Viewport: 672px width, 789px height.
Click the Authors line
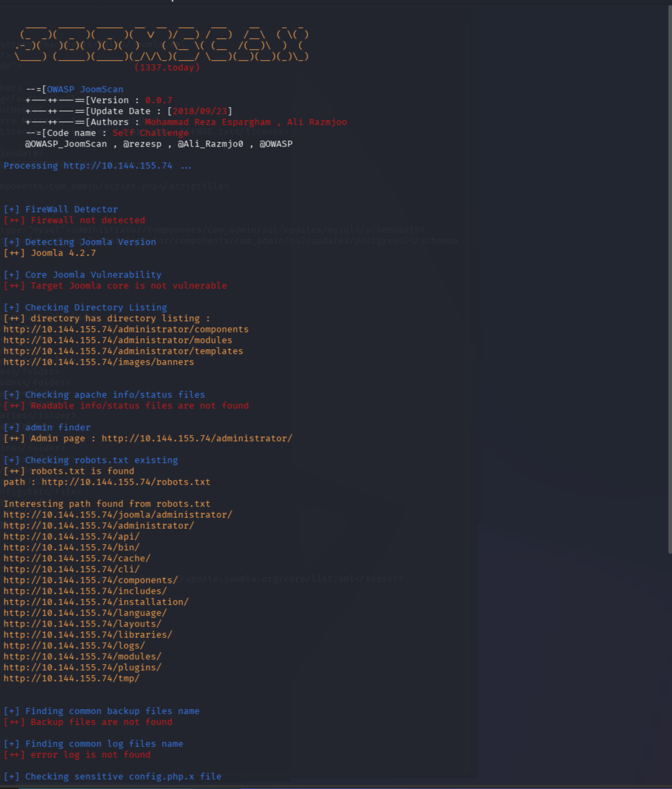click(186, 122)
